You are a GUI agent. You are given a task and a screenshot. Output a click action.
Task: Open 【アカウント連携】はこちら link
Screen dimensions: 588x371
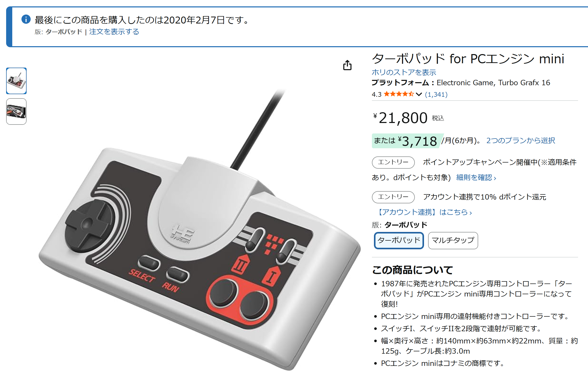(x=424, y=212)
